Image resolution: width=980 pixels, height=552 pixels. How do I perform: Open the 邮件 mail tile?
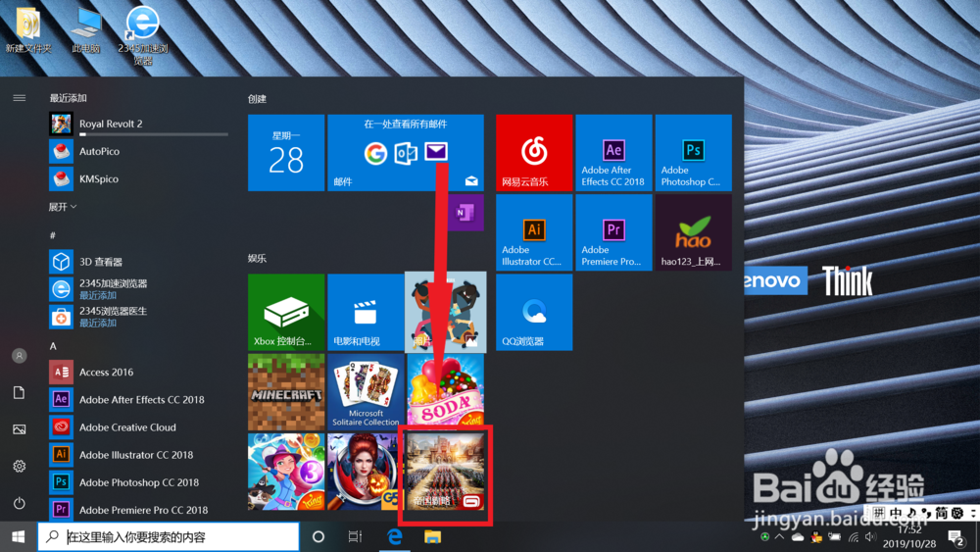click(406, 153)
